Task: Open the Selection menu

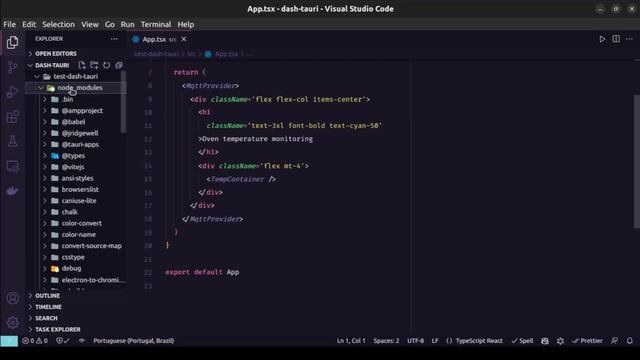Action: (58, 24)
